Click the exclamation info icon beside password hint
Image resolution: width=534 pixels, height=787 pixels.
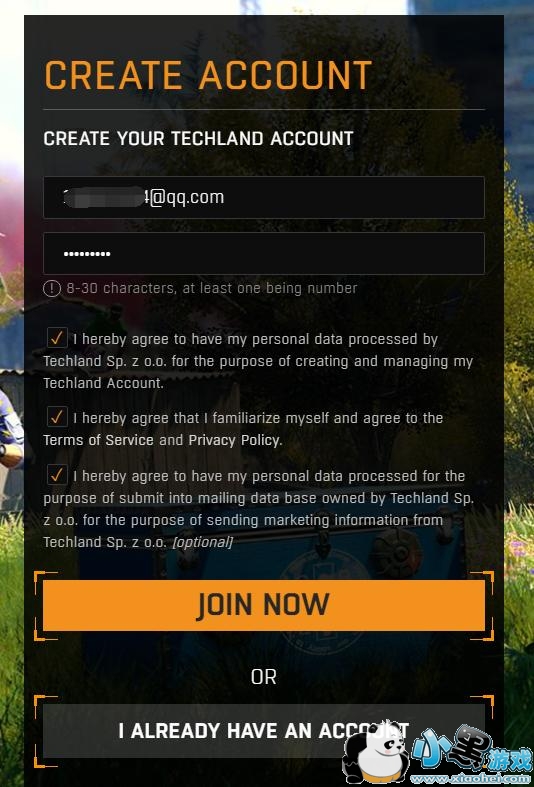pyautogui.click(x=52, y=289)
